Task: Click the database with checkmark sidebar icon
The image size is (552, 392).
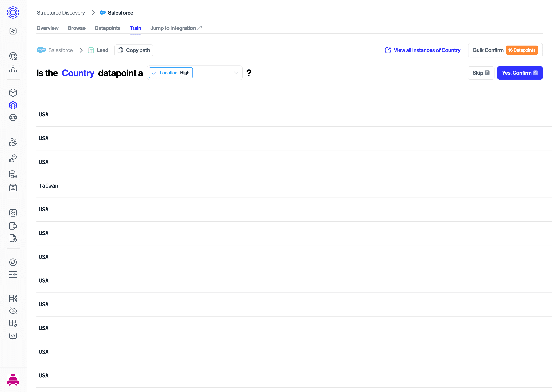Action: tap(13, 174)
